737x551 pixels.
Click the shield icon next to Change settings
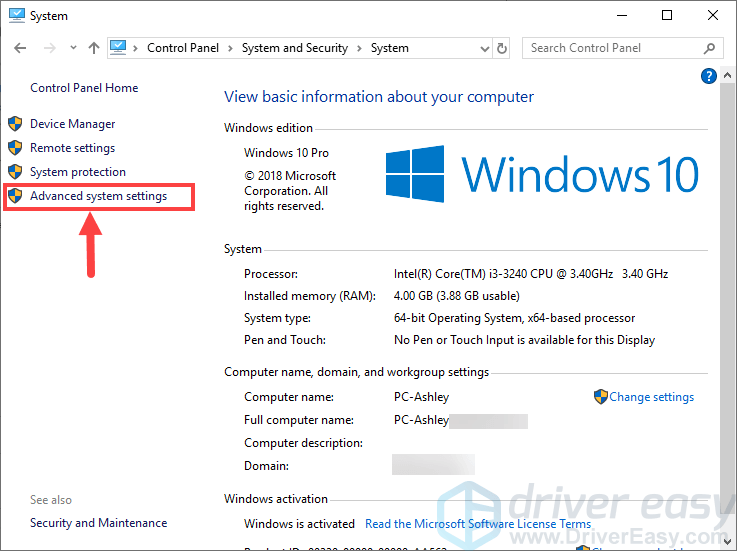[x=601, y=397]
